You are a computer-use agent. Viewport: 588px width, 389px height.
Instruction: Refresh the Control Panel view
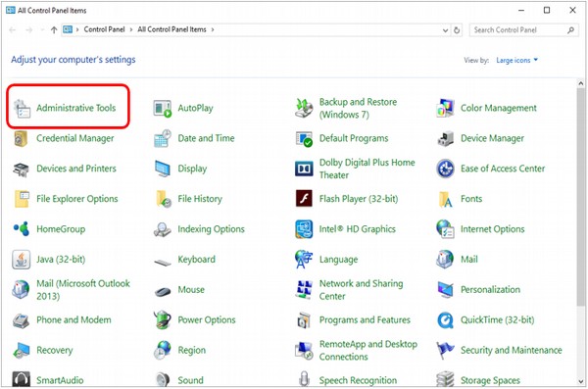pyautogui.click(x=457, y=30)
